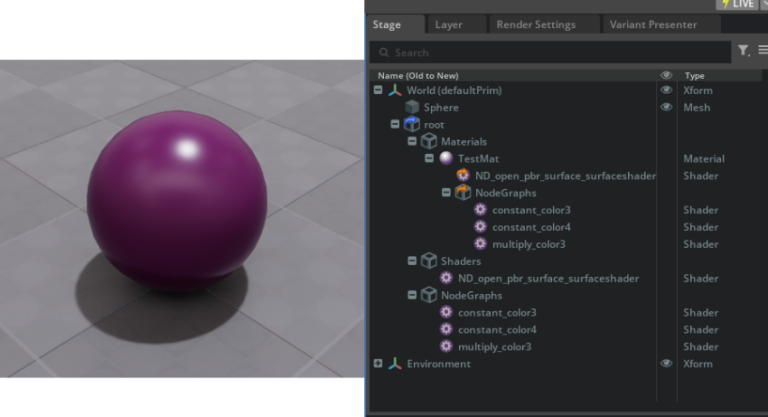Open the Variant Presenter tab
The image size is (768, 417).
(653, 24)
